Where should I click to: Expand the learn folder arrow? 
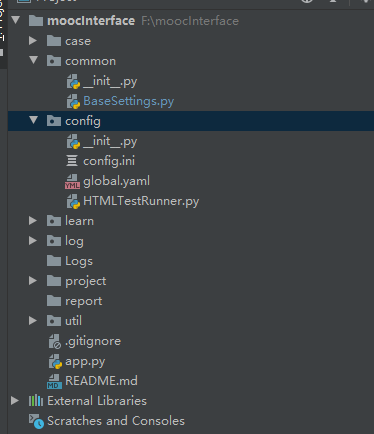[x=33, y=221]
